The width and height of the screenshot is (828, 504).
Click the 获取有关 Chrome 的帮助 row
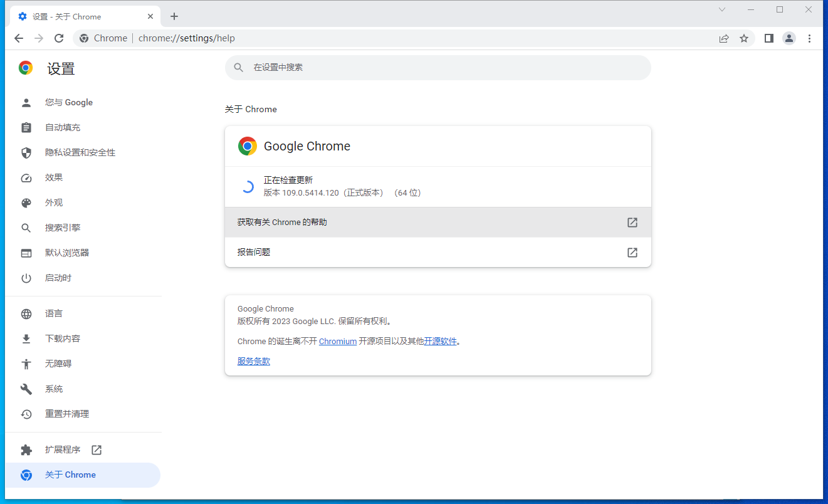pos(438,222)
